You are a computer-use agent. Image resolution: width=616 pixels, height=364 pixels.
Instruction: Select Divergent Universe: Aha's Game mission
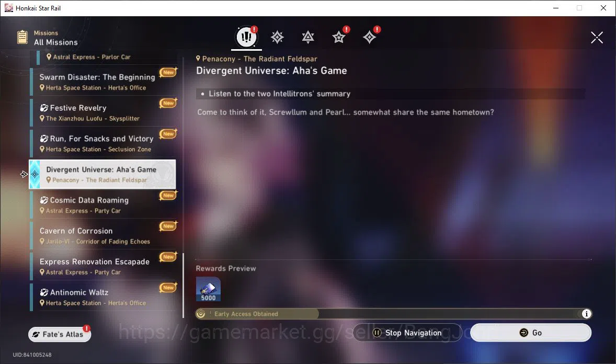103,174
